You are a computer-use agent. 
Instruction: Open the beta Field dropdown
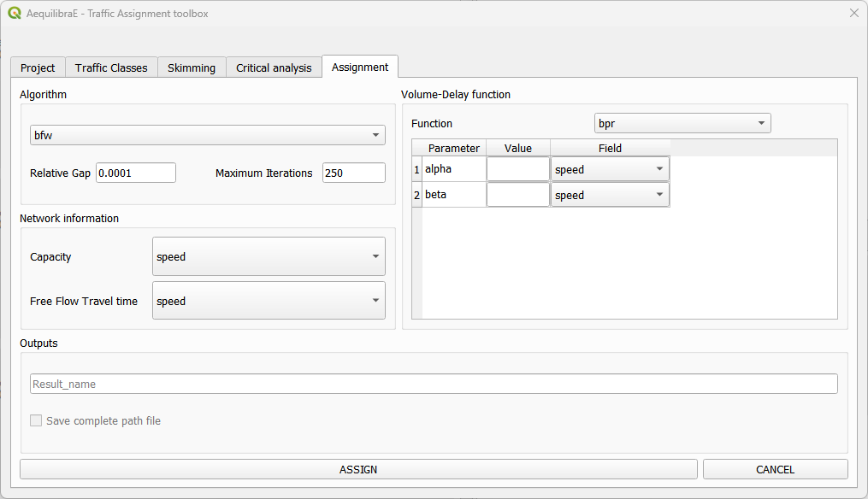coord(610,195)
